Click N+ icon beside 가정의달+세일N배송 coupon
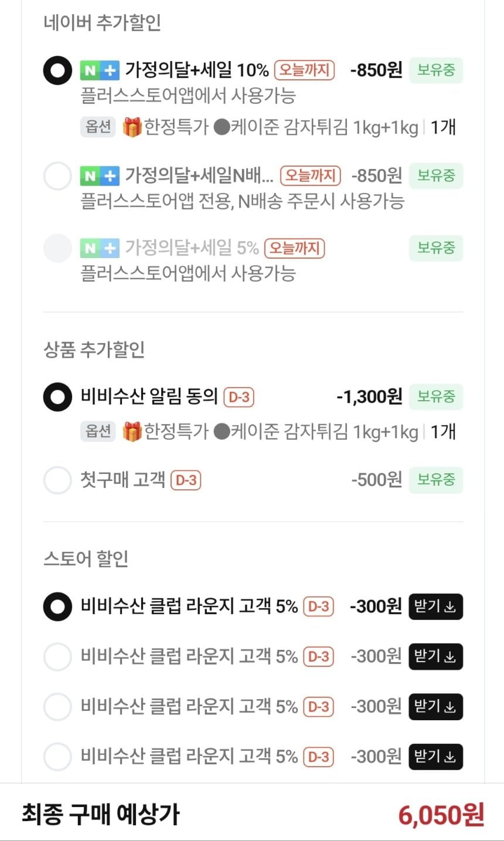Image resolution: width=504 pixels, height=841 pixels. 100,176
